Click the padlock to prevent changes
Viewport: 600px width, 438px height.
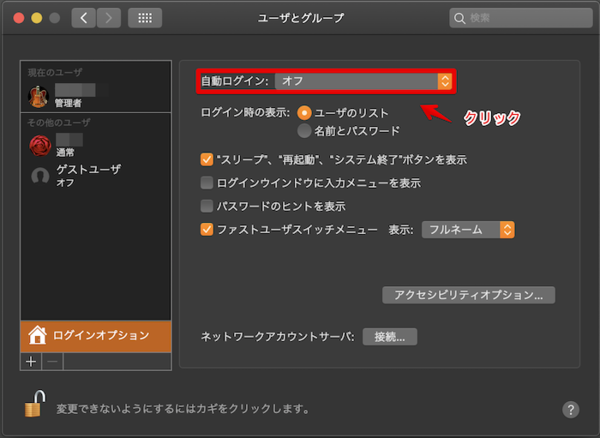[x=34, y=404]
